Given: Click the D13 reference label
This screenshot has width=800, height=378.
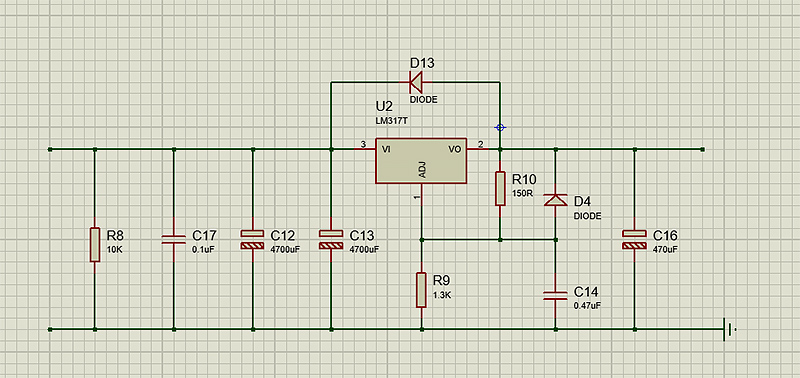Looking at the screenshot, I should [x=422, y=64].
